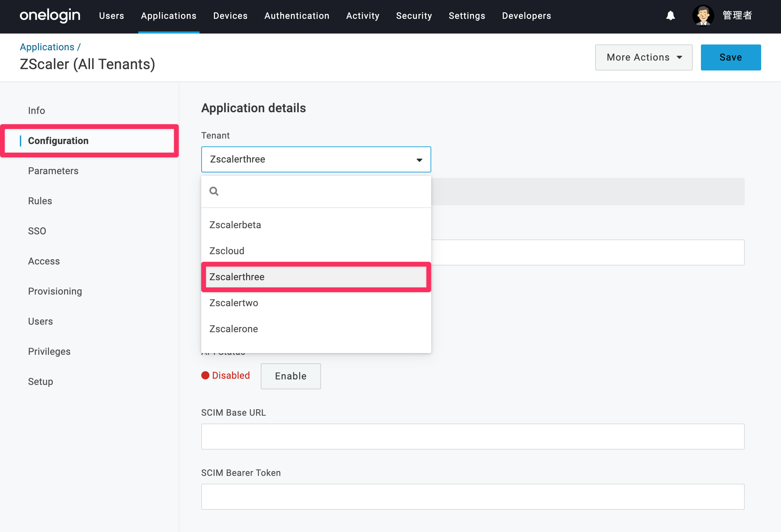Click into the SCIM Base URL field

click(473, 437)
